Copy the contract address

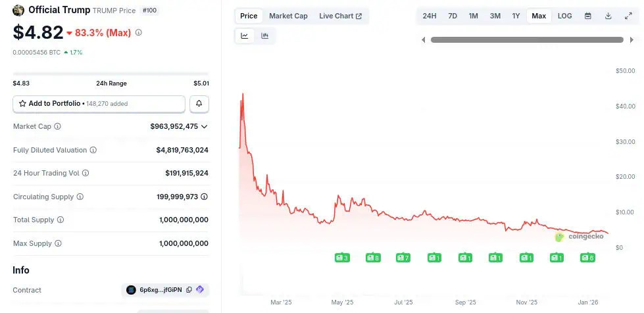tap(189, 290)
